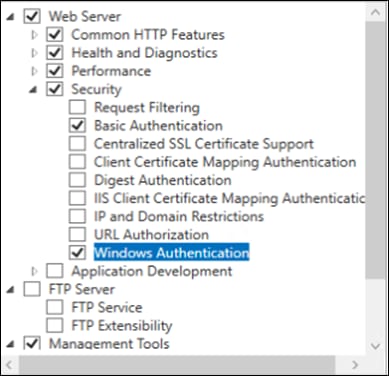Select the Performance label
389x376 pixels.
click(111, 71)
